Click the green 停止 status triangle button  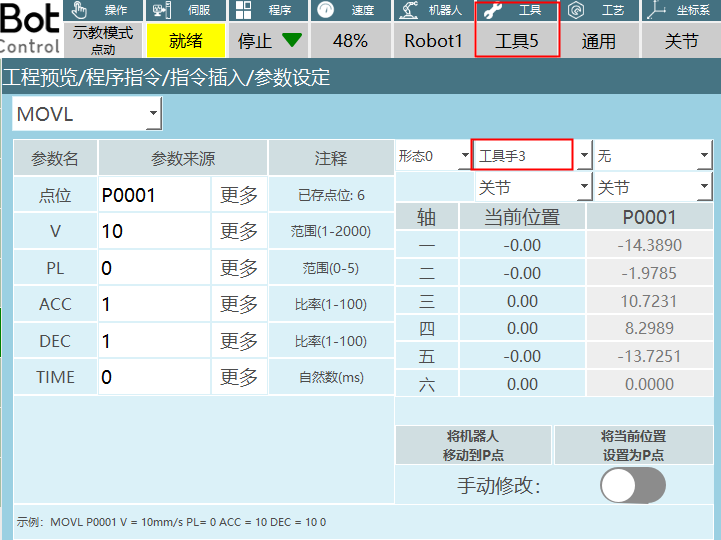click(291, 41)
